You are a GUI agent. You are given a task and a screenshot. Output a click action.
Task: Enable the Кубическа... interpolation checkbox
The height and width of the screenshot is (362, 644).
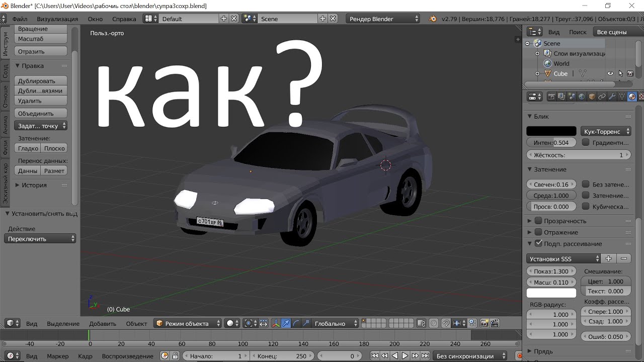[586, 206]
